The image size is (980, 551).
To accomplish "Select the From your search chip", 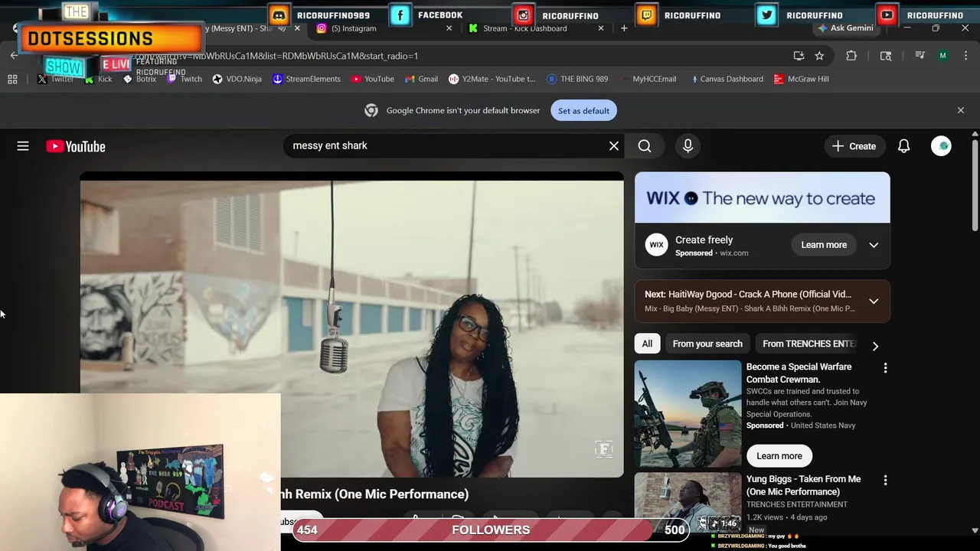I will click(707, 344).
